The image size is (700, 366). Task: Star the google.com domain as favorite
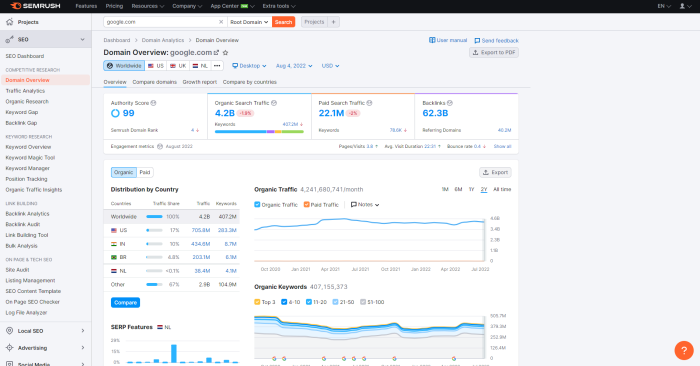[225, 53]
